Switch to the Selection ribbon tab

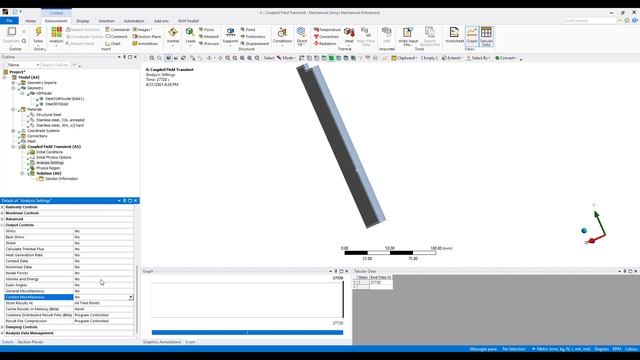[x=106, y=21]
